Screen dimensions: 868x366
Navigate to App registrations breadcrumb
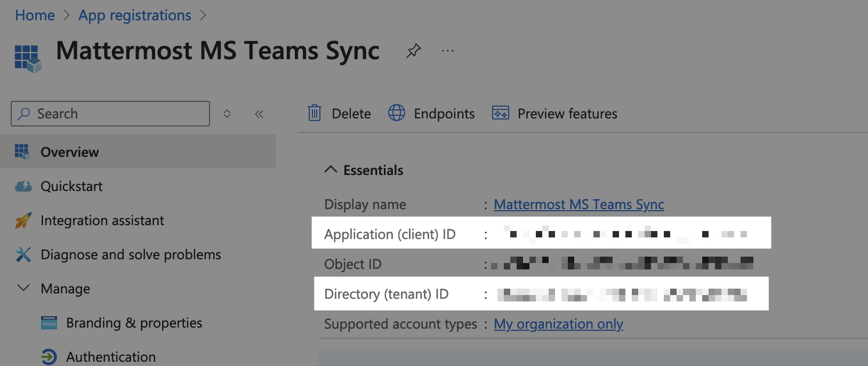tap(135, 15)
